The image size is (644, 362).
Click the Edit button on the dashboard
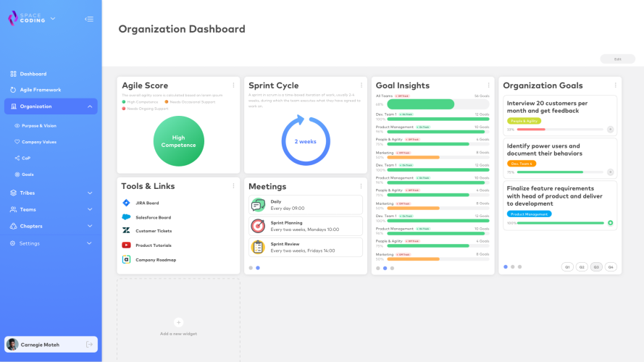pyautogui.click(x=618, y=59)
